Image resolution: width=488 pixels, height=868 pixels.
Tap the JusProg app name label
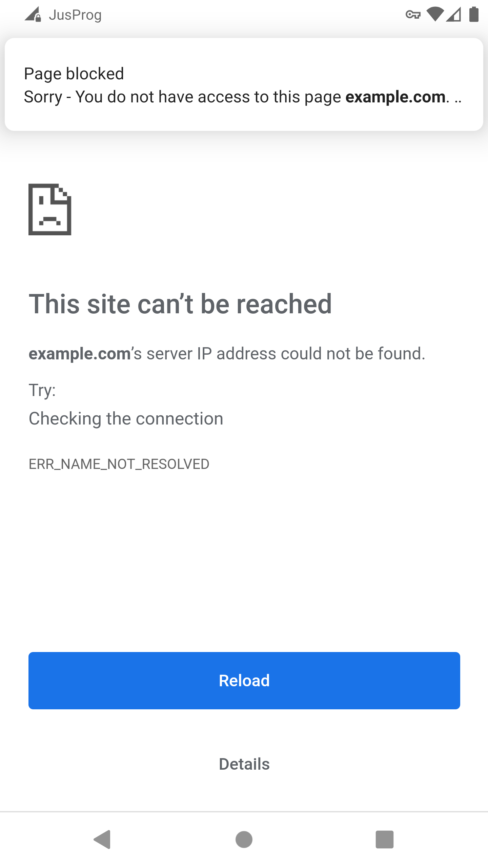tap(75, 15)
